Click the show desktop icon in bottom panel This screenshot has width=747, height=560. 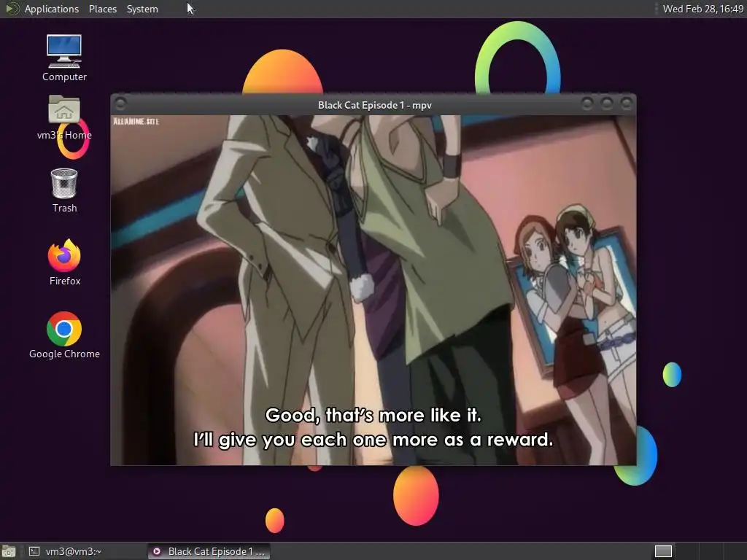point(9,551)
